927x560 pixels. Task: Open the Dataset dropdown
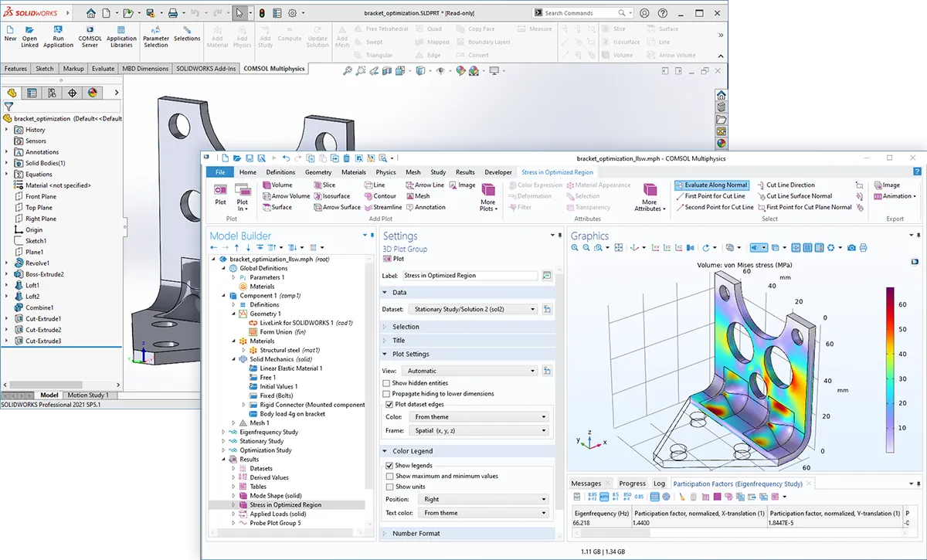click(474, 309)
